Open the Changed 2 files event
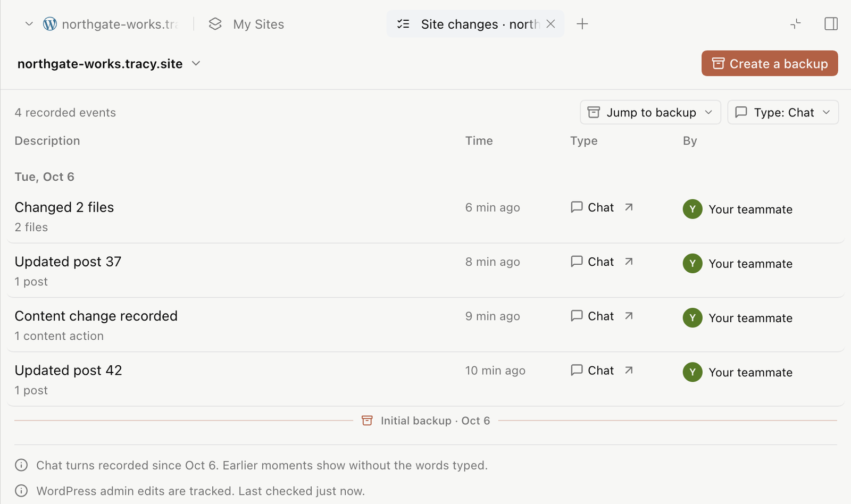Image resolution: width=851 pixels, height=504 pixels. (x=425, y=216)
